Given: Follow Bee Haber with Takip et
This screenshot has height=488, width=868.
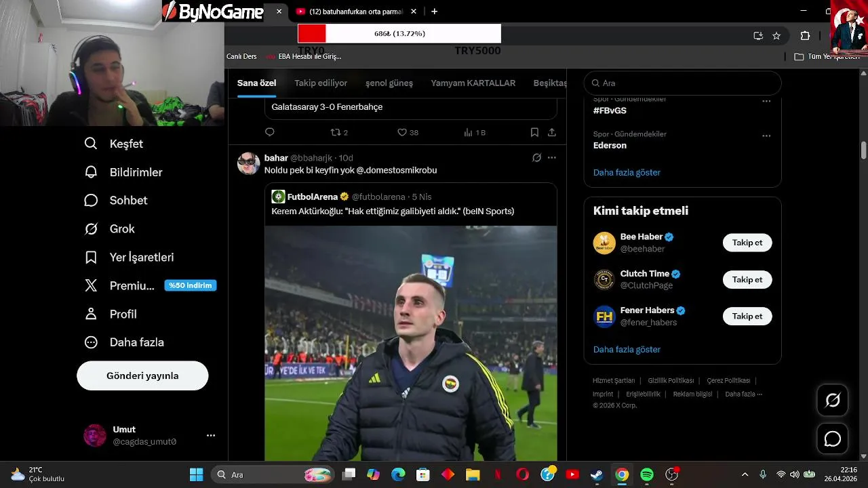Looking at the screenshot, I should 747,243.
